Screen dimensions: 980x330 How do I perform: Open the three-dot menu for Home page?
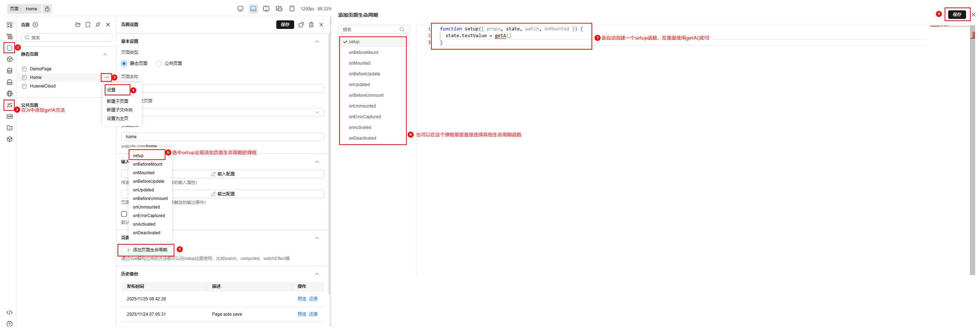[x=107, y=77]
